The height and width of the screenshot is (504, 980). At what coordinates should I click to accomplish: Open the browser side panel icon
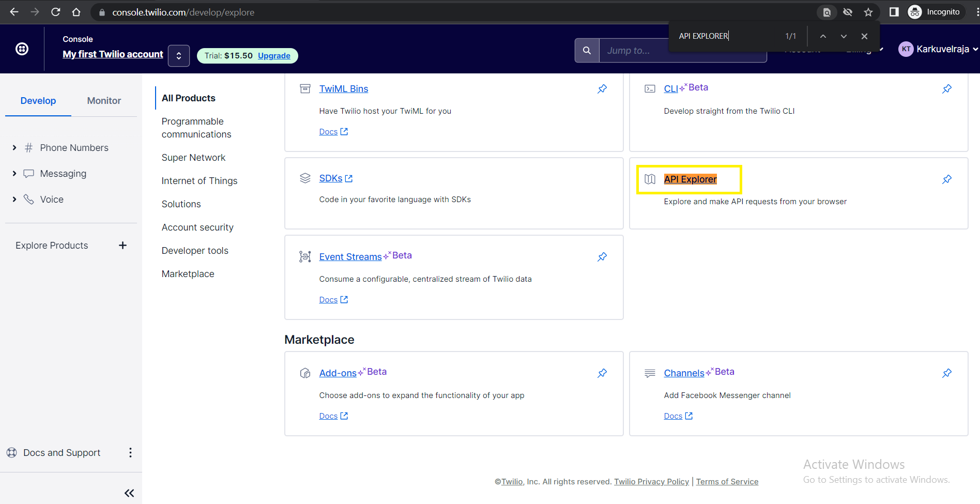[894, 12]
